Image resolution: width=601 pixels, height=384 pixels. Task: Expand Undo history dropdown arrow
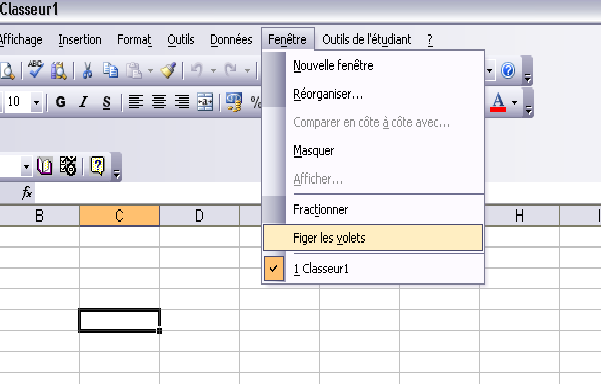coord(213,71)
